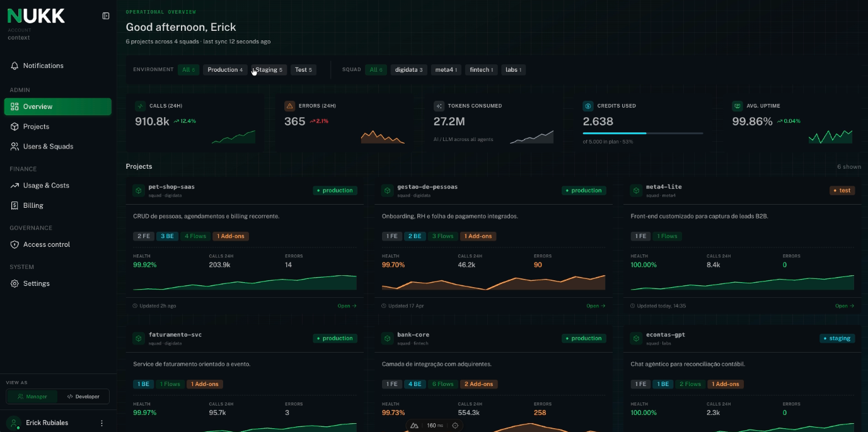Filter environment by Staging
Viewport: 868px width, 432px height.
[x=269, y=70]
